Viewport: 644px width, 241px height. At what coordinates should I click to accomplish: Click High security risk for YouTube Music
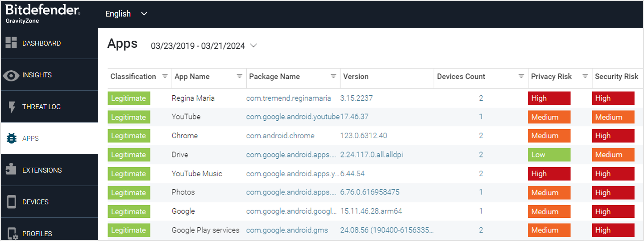click(613, 174)
